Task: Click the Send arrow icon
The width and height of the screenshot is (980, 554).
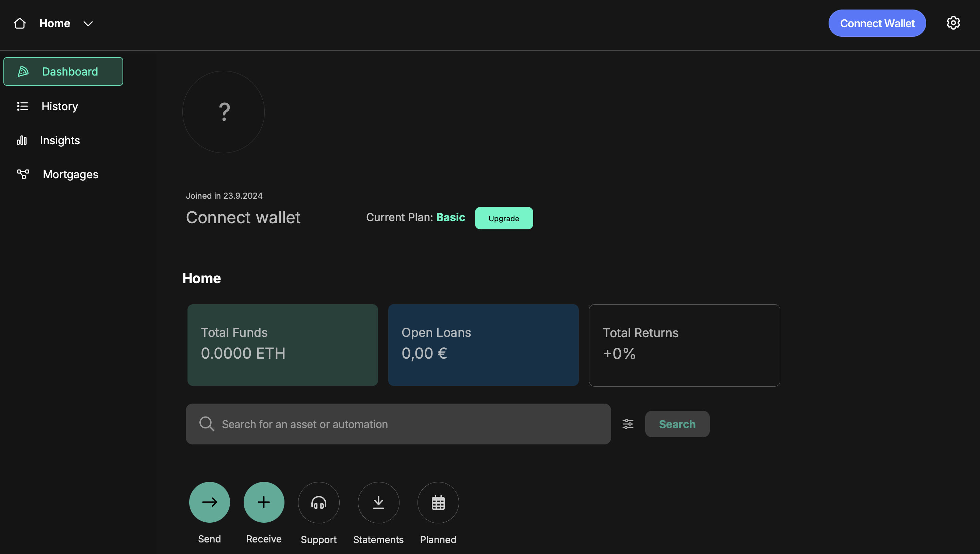Action: pyautogui.click(x=209, y=502)
